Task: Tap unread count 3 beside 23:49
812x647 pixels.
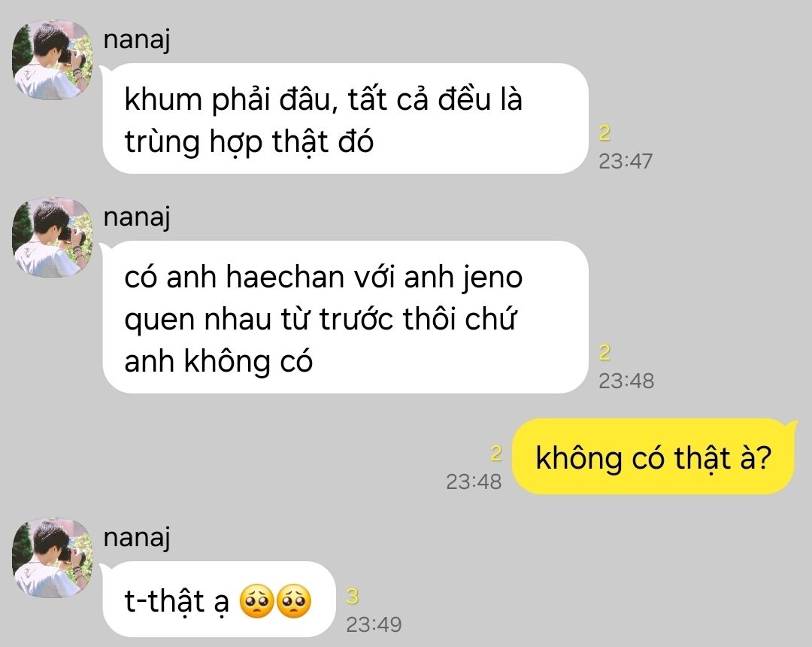Action: [x=352, y=597]
